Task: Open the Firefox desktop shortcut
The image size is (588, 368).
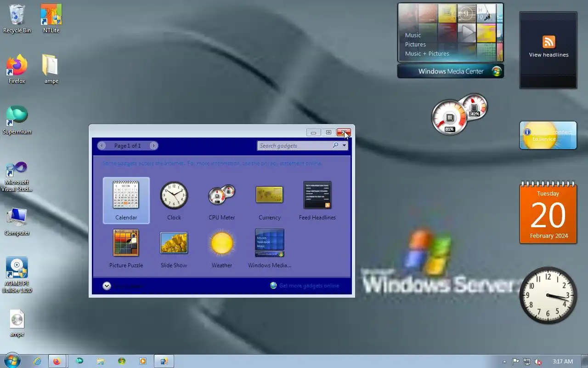Action: [x=17, y=69]
